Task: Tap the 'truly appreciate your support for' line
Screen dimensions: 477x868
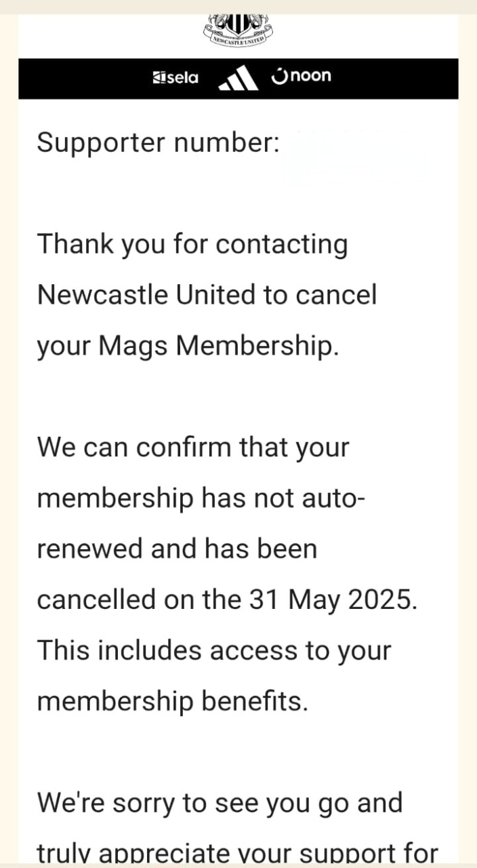Action: (x=237, y=854)
